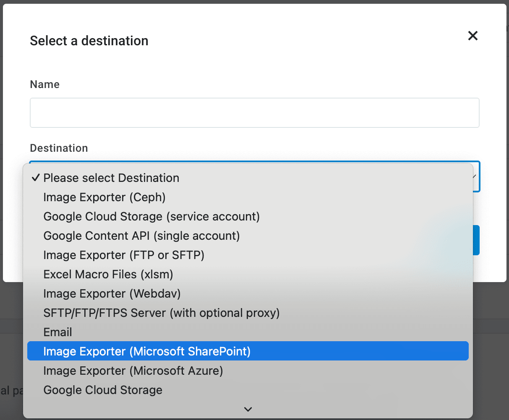Click the Destination dropdown arrow
The image size is (509, 420).
[474, 176]
